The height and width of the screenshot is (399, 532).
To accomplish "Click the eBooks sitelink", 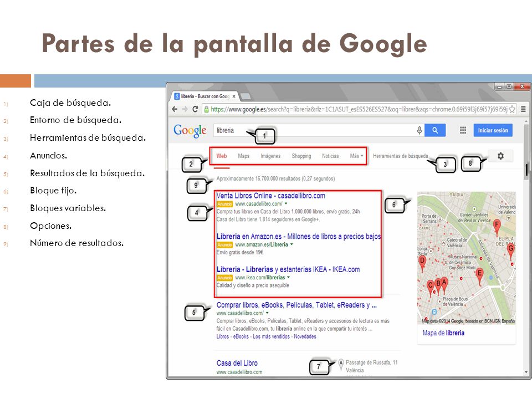I will tap(241, 336).
